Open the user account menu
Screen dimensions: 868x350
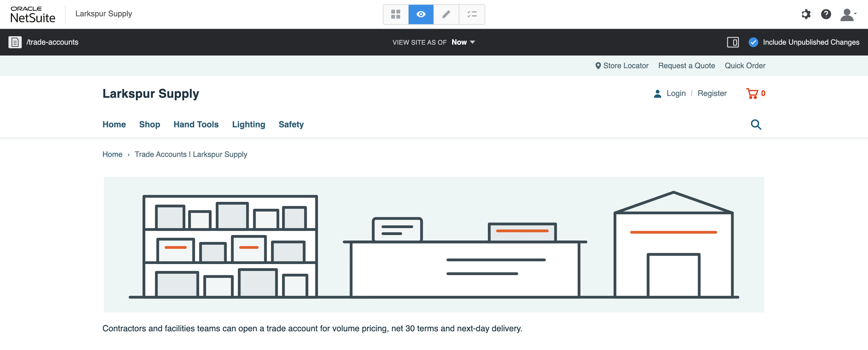(x=848, y=15)
